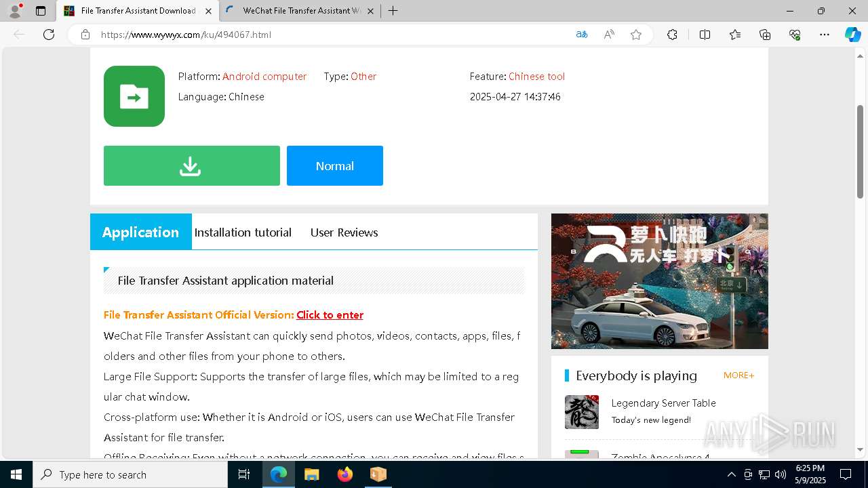Click the 'Language: Chinese' text
The image size is (868, 488).
[221, 97]
